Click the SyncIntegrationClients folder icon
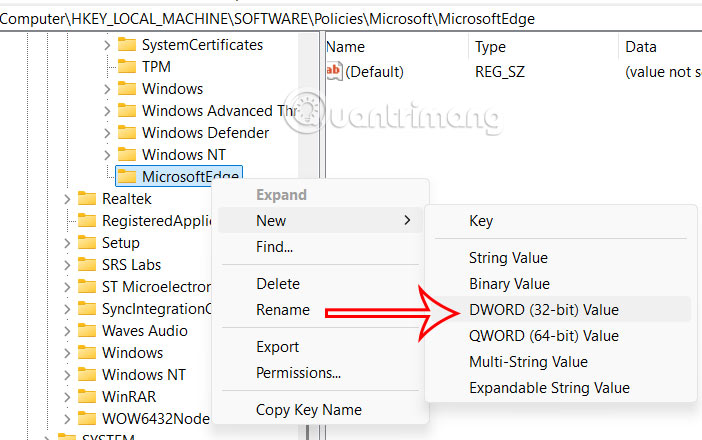This screenshot has width=702, height=440. click(87, 308)
